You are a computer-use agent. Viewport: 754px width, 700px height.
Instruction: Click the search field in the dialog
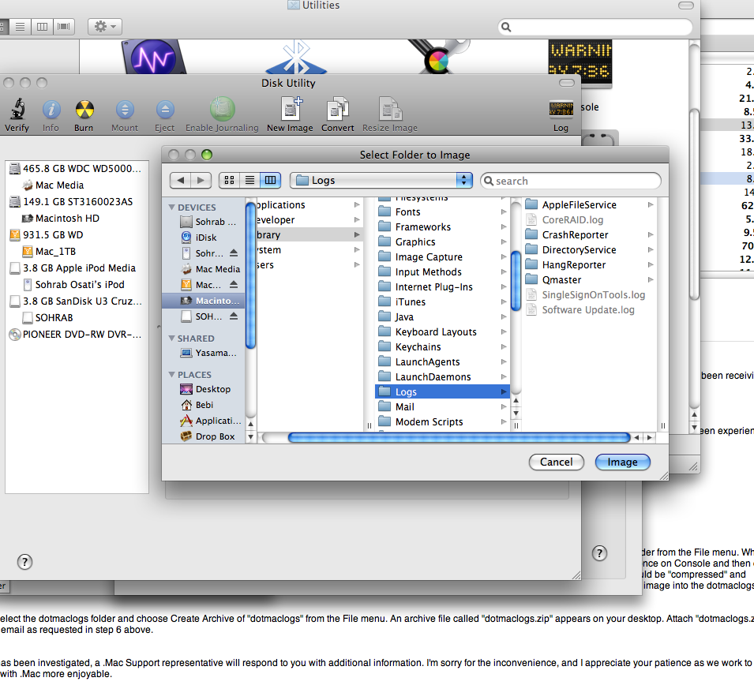click(x=571, y=181)
